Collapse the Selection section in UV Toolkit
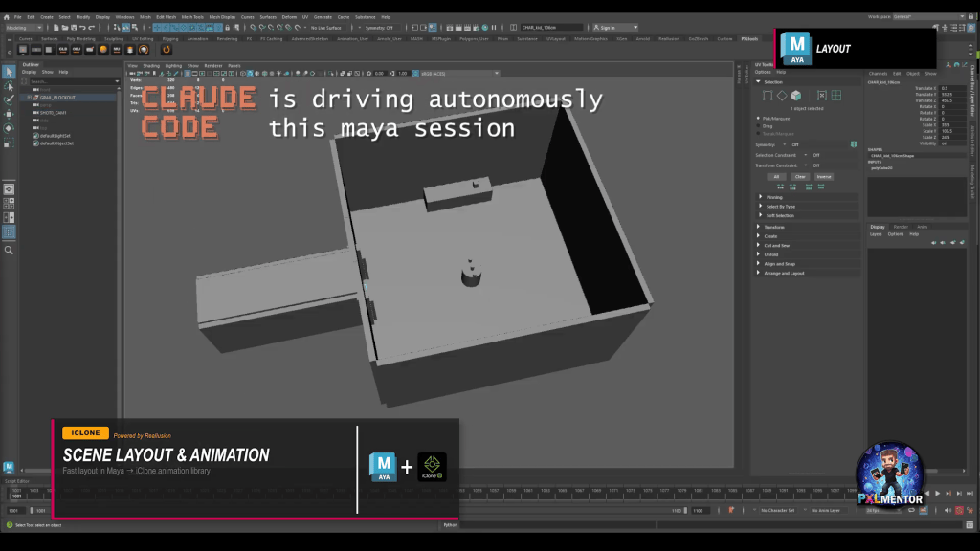The height and width of the screenshot is (551, 980). pyautogui.click(x=758, y=82)
